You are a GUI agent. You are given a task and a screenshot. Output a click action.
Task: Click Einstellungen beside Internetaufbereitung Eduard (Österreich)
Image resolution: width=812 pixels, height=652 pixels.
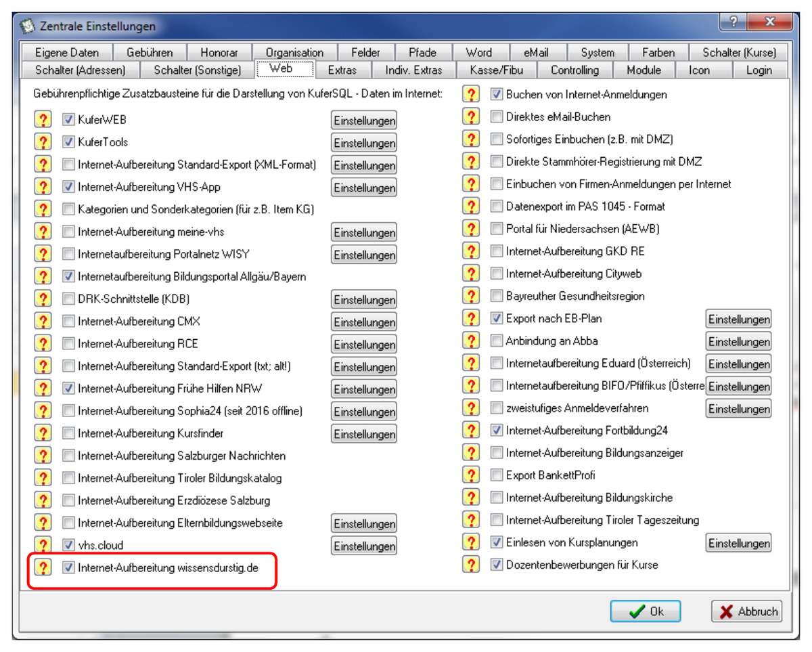click(x=739, y=364)
